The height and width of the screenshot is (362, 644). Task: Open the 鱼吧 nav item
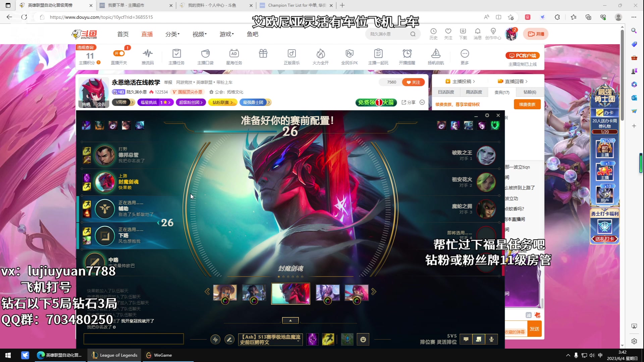coord(253,34)
